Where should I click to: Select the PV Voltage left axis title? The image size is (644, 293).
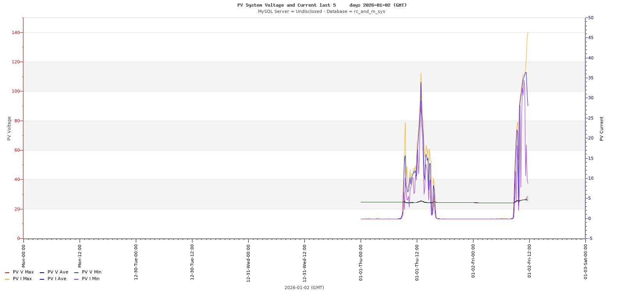9,129
